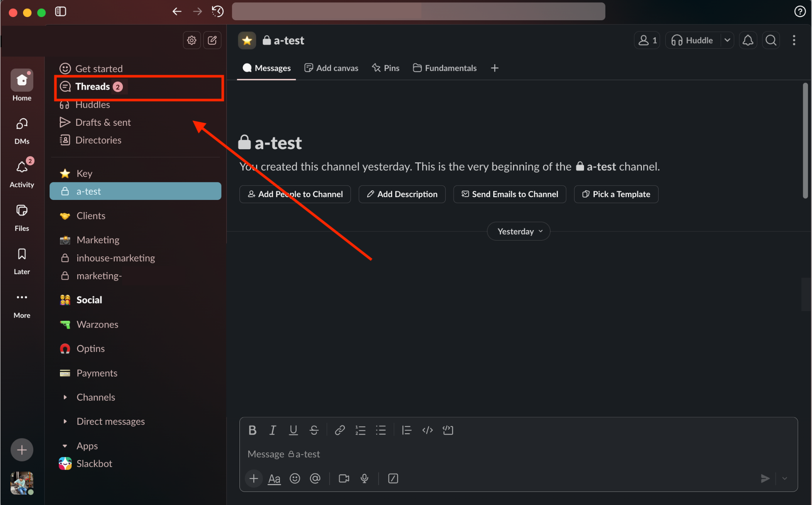Click the new message compose icon
Screen dimensions: 812x505
coord(212,40)
